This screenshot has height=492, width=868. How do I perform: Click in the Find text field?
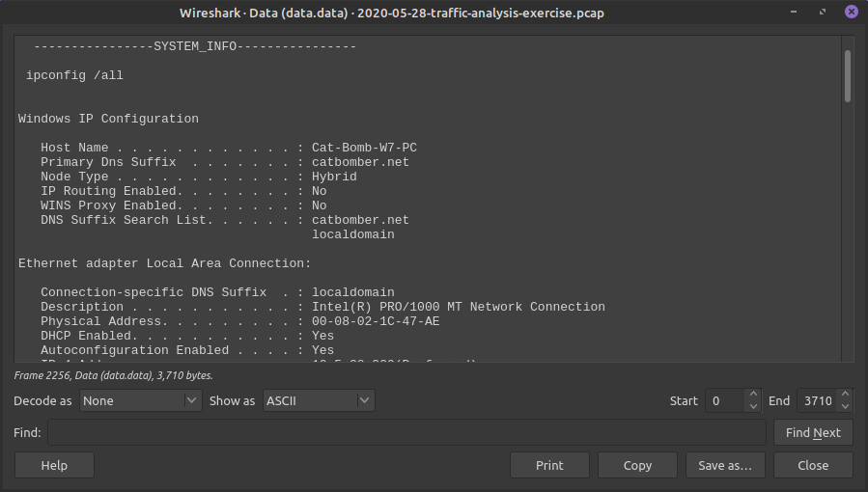(x=406, y=432)
